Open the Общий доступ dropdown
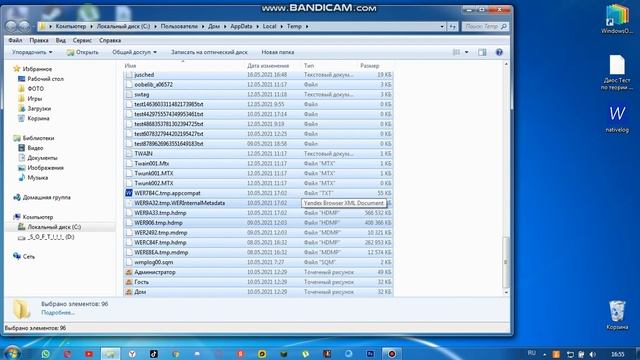Image resolution: width=640 pixels, height=360 pixels. [x=134, y=52]
